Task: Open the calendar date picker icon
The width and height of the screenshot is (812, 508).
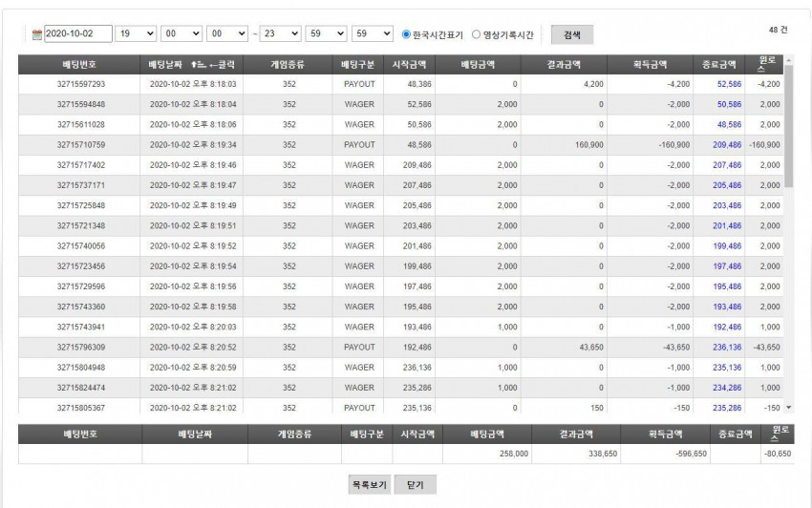Action: pyautogui.click(x=36, y=34)
